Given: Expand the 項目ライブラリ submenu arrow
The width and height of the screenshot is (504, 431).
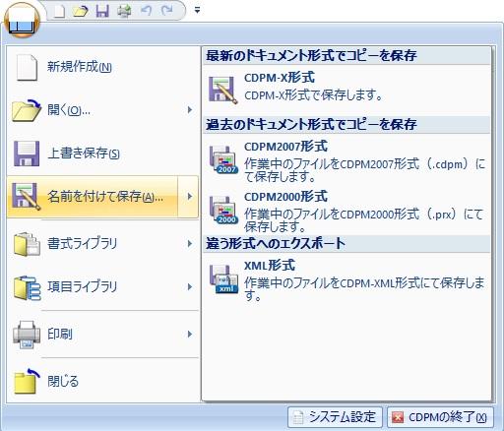Looking at the screenshot, I should [x=190, y=287].
